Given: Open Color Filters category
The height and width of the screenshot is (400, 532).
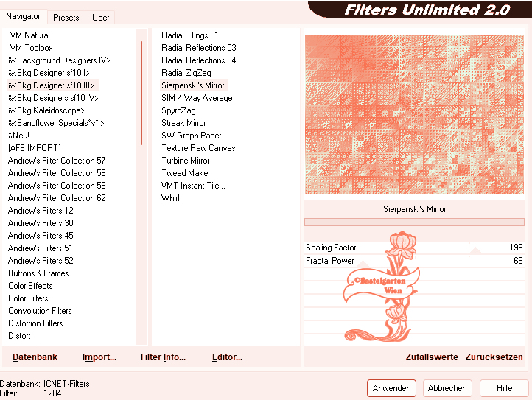Looking at the screenshot, I should (28, 298).
